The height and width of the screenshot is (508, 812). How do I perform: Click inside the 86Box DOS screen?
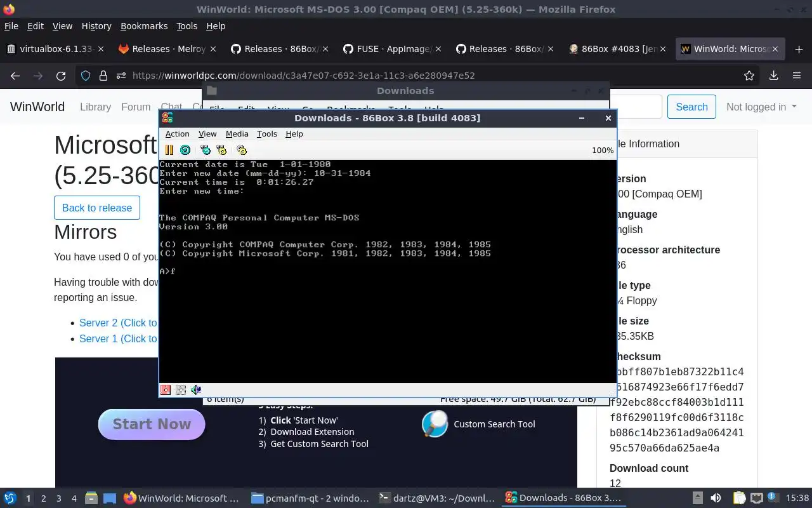[387, 271]
